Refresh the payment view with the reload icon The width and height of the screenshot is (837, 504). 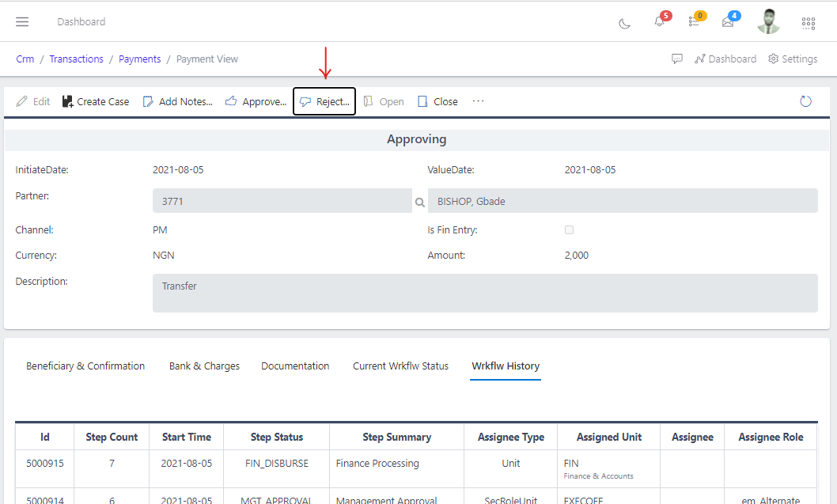click(805, 100)
